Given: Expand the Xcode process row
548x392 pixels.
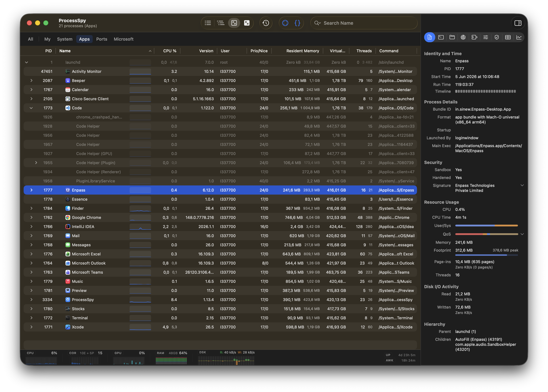Looking at the screenshot, I should point(31,327).
